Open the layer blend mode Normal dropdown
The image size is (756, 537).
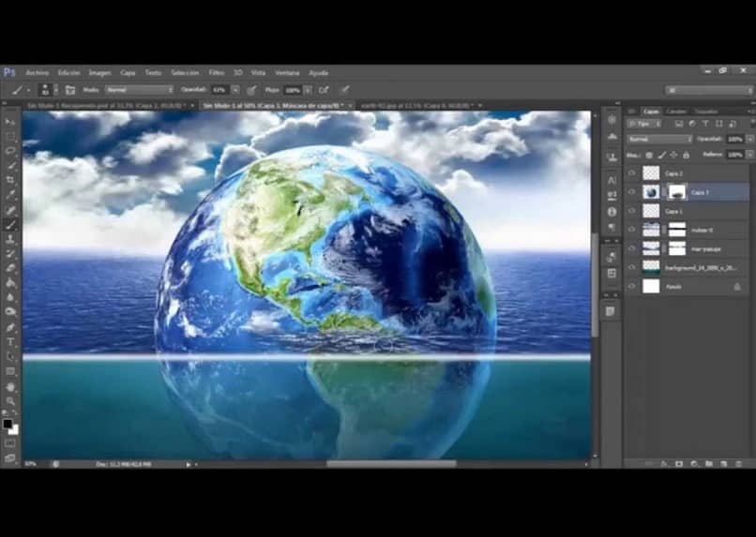(x=659, y=140)
